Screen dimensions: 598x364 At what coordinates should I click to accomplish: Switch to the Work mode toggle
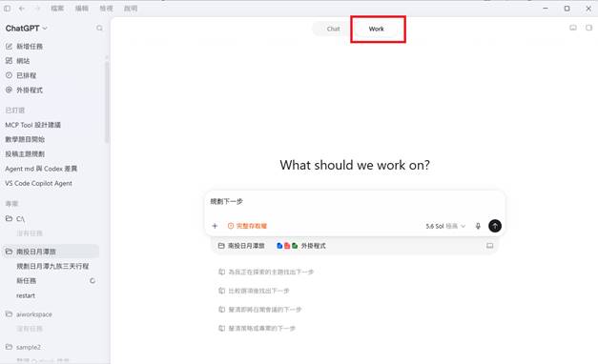(x=377, y=29)
